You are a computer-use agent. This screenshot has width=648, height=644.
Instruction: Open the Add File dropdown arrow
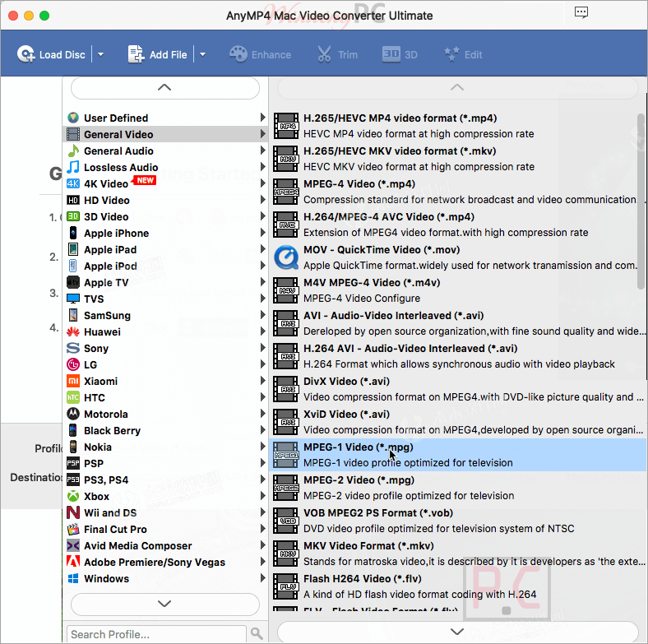pyautogui.click(x=202, y=54)
